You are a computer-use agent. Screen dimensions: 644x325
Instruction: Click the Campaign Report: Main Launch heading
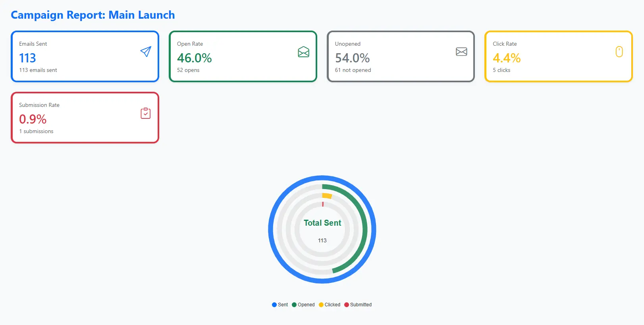click(93, 15)
